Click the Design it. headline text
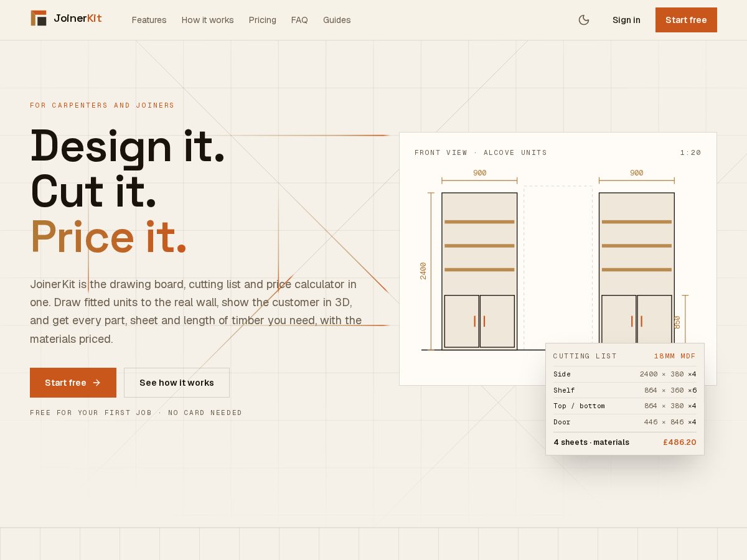747x560 pixels. pyautogui.click(x=128, y=146)
